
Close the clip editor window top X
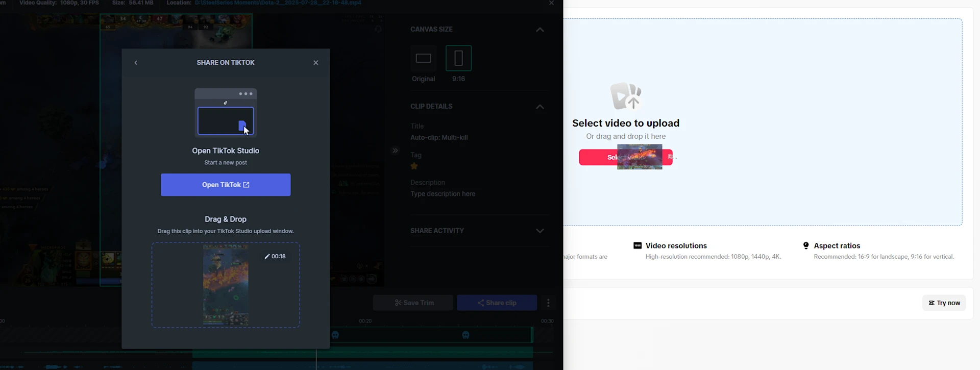click(x=551, y=3)
